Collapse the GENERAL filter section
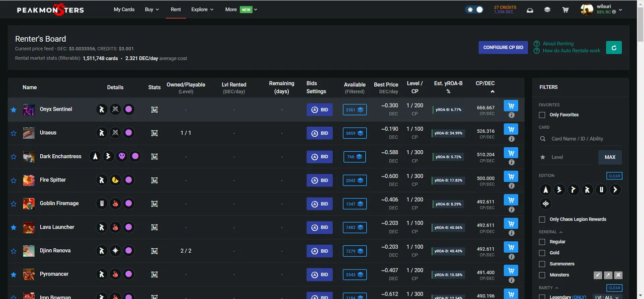The height and width of the screenshot is (299, 644). pyautogui.click(x=550, y=232)
